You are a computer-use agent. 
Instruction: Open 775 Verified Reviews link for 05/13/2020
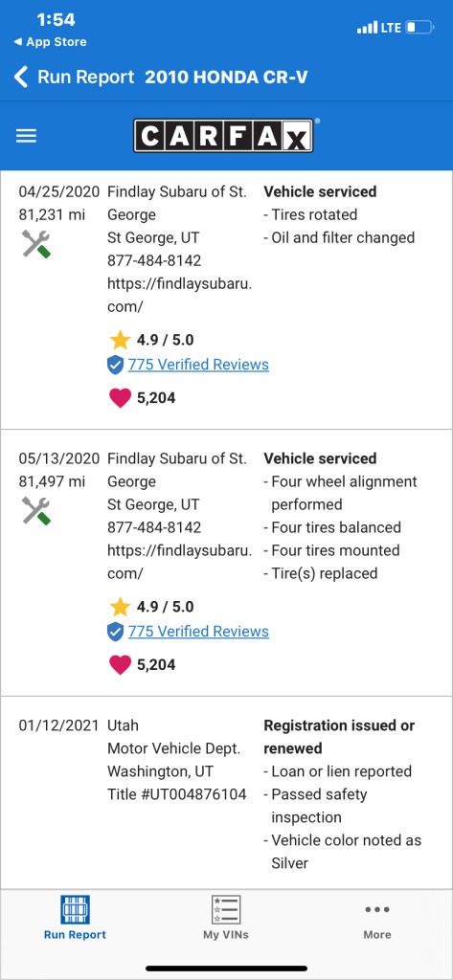[198, 632]
